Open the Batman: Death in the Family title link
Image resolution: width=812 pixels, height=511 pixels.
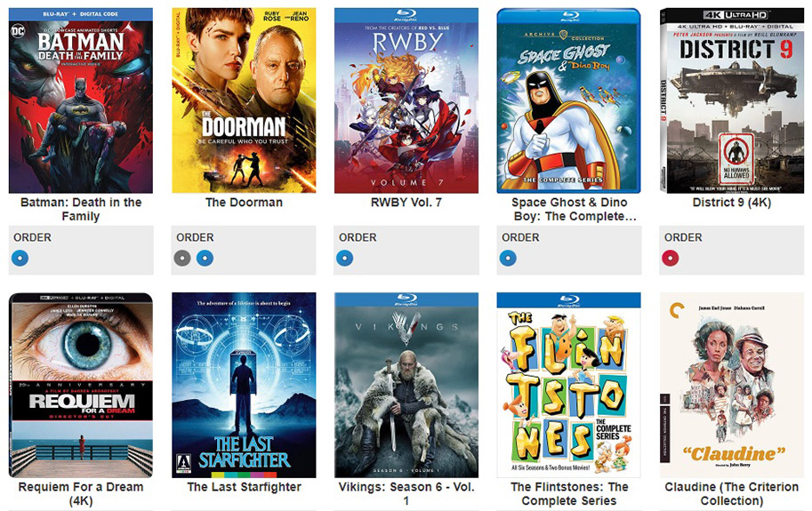81,209
